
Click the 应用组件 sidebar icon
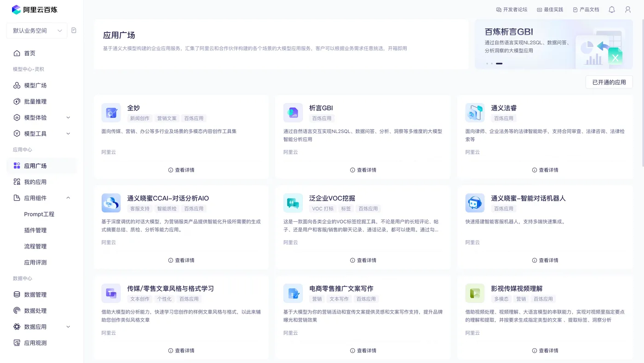click(17, 198)
